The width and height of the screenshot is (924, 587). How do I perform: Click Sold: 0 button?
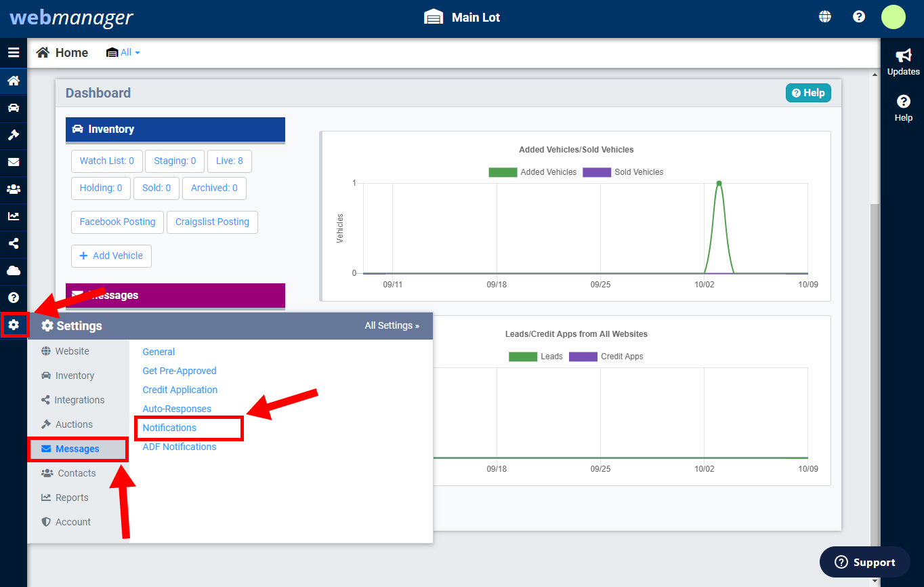click(156, 188)
